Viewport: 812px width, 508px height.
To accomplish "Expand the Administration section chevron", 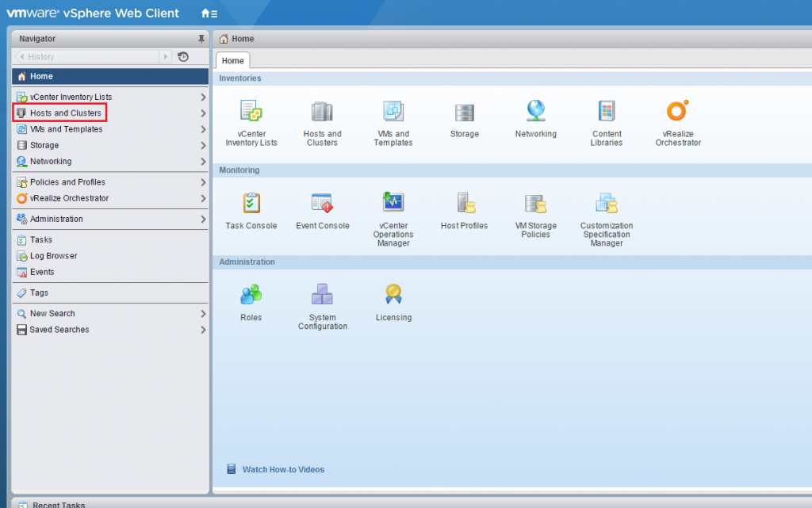I will click(204, 218).
